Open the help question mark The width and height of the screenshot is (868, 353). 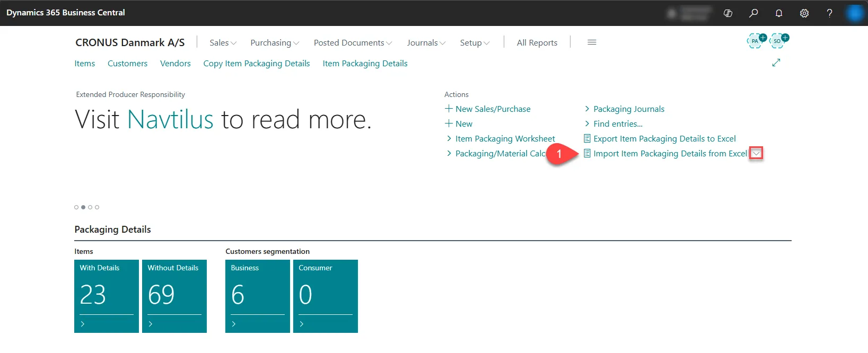coord(830,13)
